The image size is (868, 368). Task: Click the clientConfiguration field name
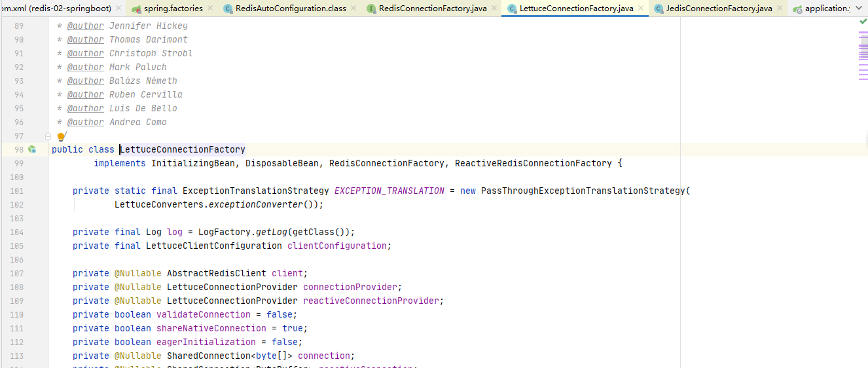click(x=337, y=246)
